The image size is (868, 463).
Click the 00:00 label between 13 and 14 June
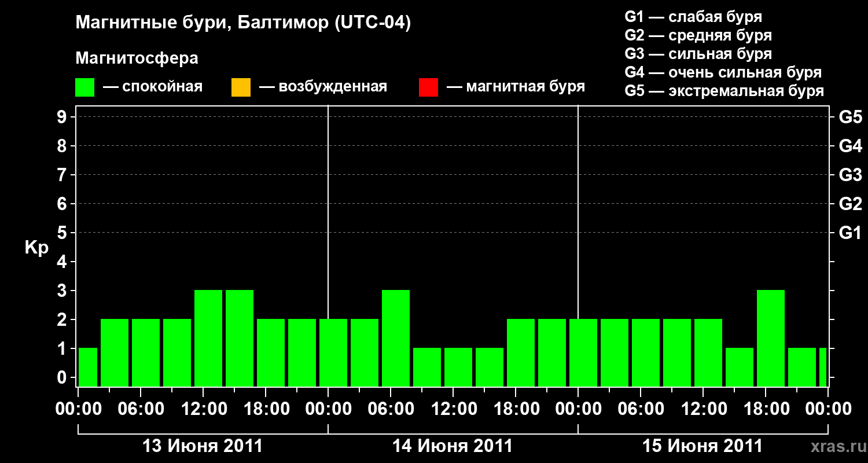coord(328,409)
